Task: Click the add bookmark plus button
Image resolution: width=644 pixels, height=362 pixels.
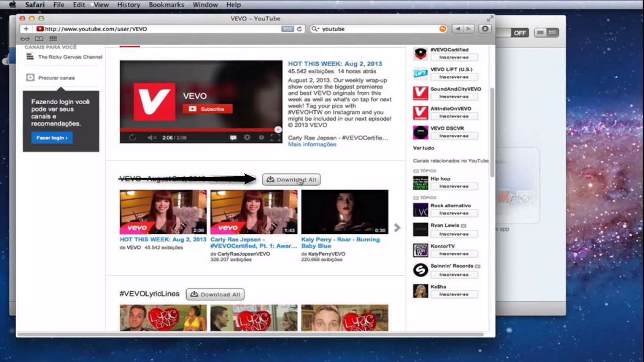Action: point(26,29)
